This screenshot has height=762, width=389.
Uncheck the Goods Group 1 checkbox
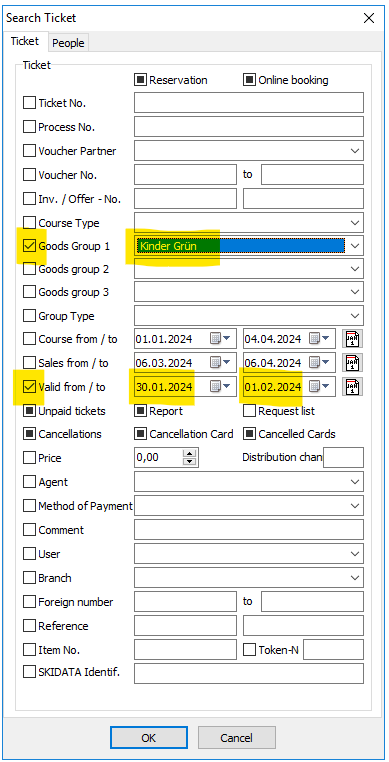30,246
